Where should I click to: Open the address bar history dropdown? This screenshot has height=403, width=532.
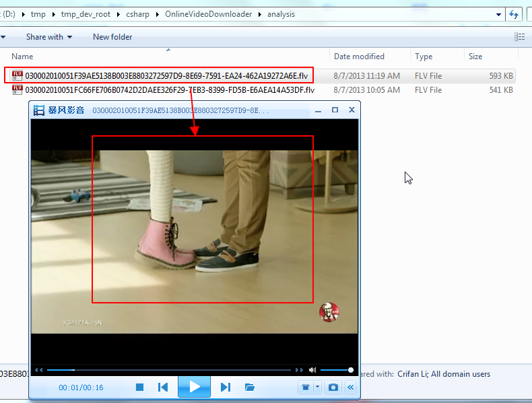pos(498,14)
